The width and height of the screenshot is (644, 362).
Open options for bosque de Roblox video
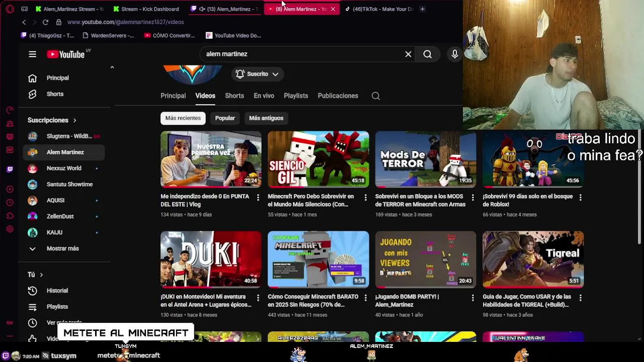coord(580,198)
